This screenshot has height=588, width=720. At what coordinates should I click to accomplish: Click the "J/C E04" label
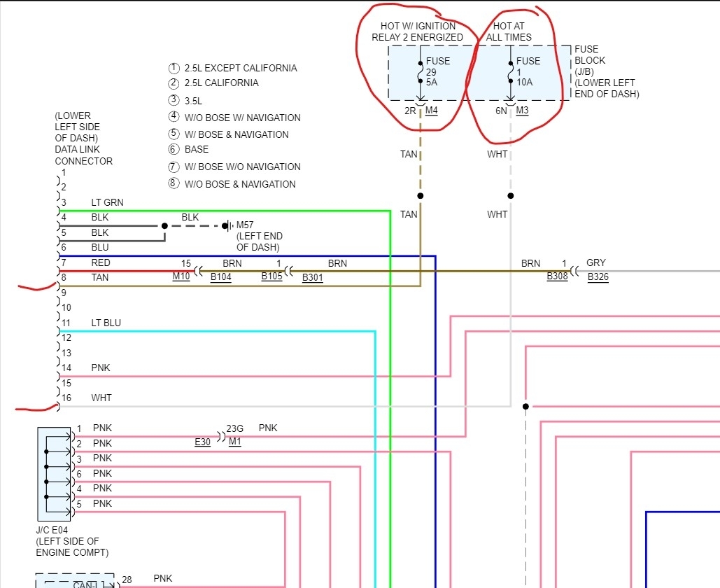(x=52, y=530)
